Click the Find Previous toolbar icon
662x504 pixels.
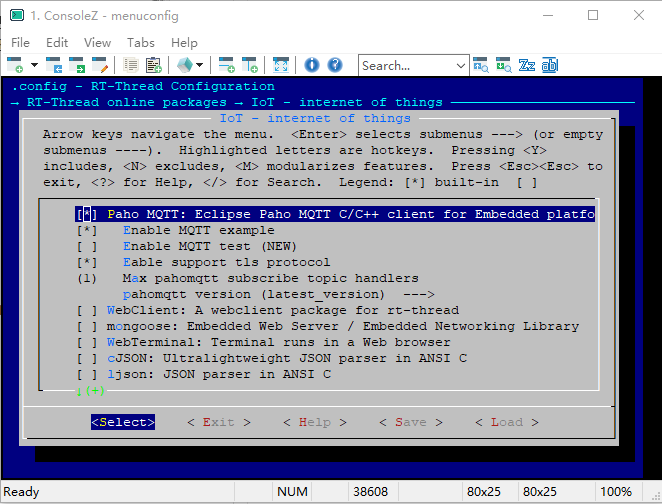481,65
